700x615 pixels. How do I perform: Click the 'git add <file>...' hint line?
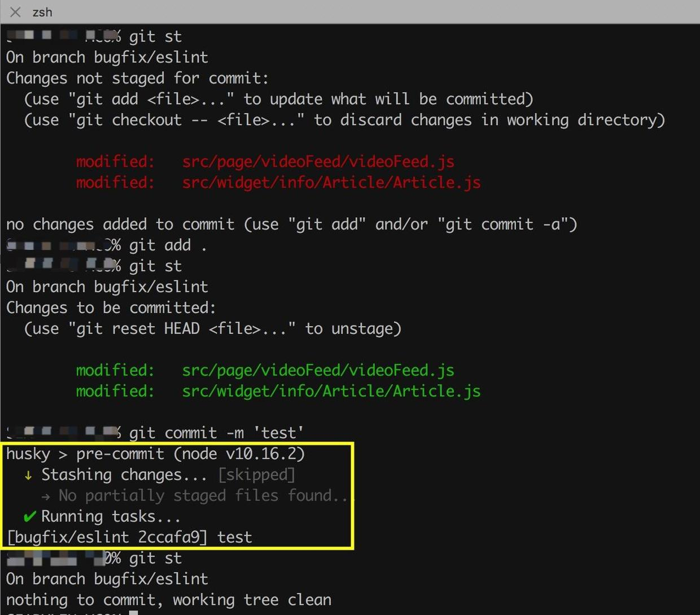(x=278, y=99)
